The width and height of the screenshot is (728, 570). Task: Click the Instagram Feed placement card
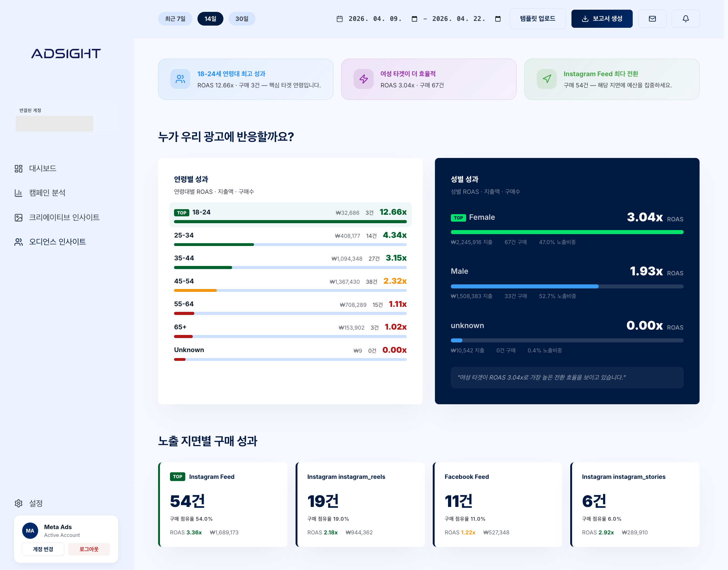223,504
